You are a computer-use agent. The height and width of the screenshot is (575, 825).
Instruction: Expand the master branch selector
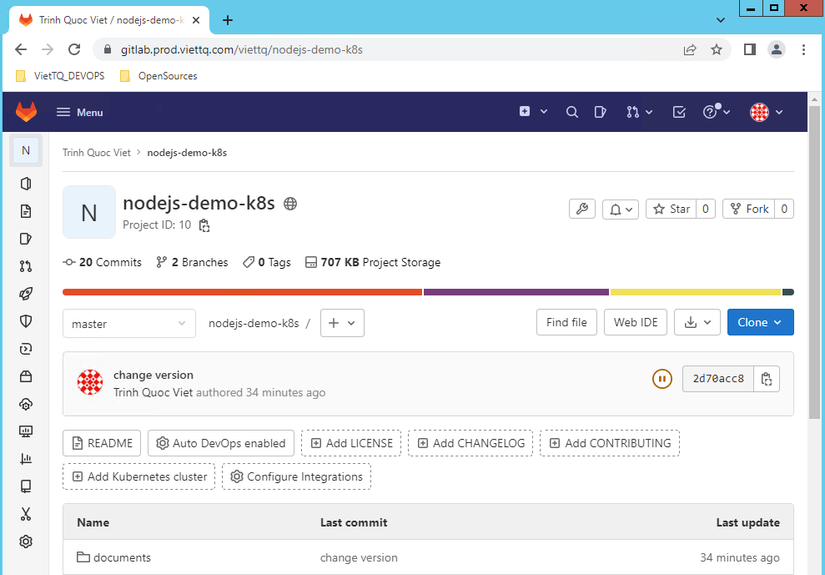129,323
